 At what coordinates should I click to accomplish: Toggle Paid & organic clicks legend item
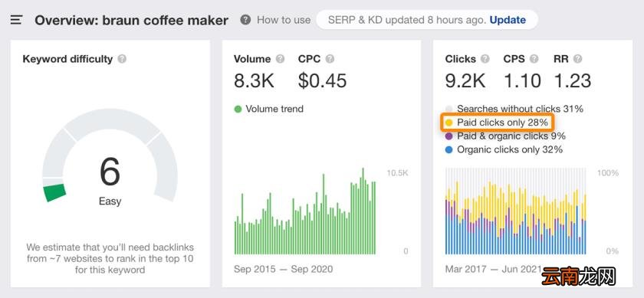[x=505, y=136]
